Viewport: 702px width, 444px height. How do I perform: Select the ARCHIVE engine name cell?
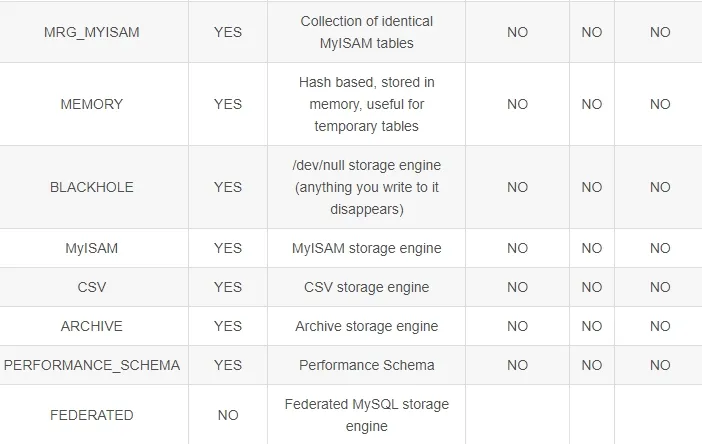(x=92, y=326)
